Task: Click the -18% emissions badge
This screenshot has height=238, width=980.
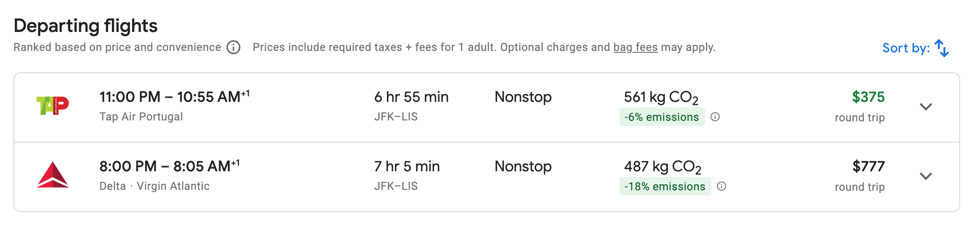Action: [665, 187]
